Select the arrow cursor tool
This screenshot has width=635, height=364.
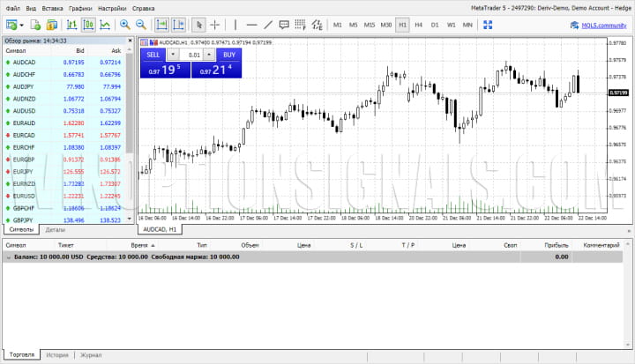(198, 25)
